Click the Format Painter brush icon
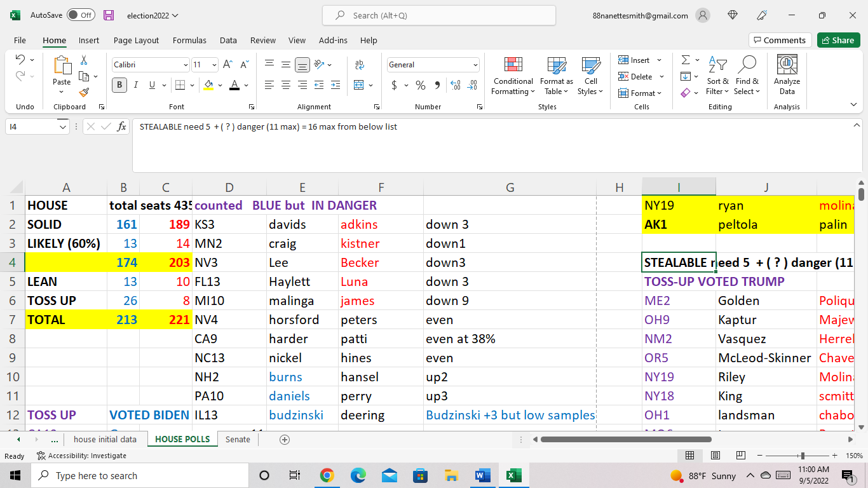 point(84,92)
